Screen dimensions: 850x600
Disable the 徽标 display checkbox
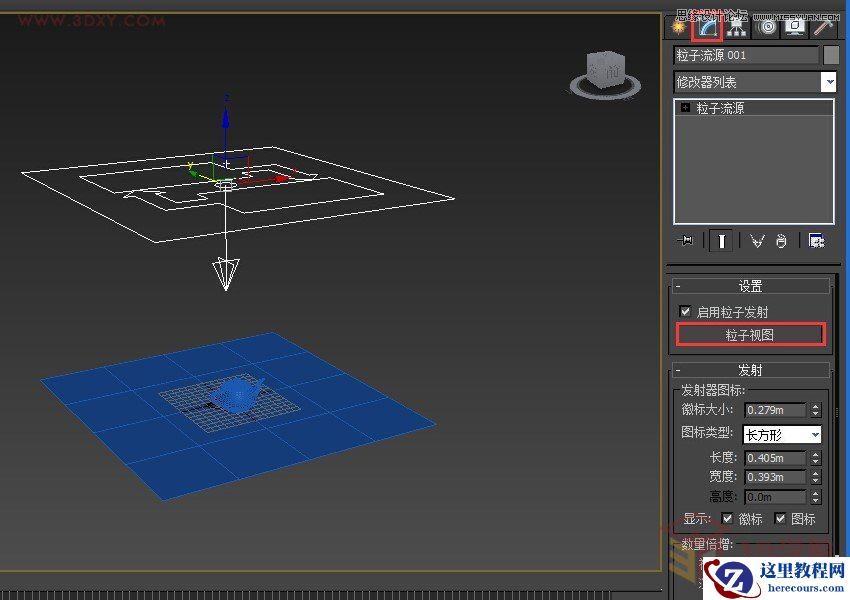729,519
